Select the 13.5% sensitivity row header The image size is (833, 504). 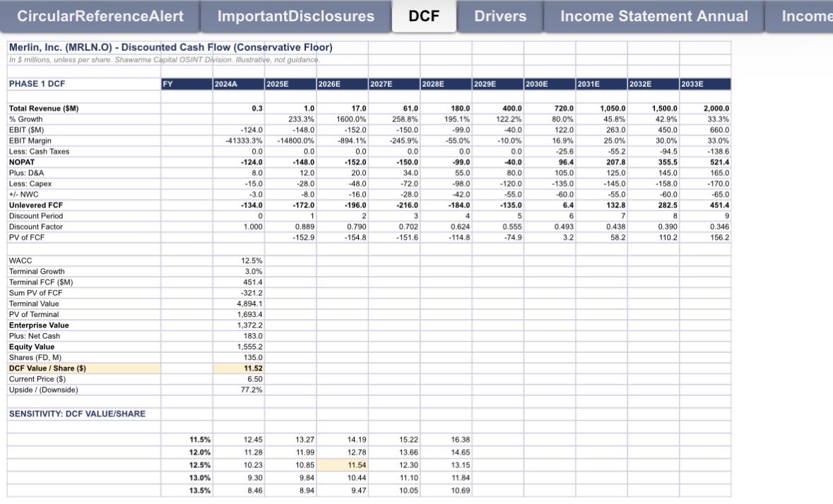[x=187, y=490]
